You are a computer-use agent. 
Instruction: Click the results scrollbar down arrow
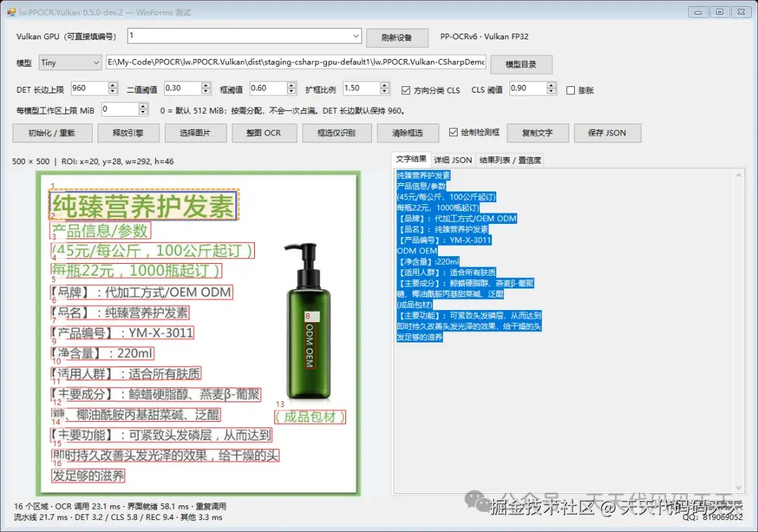point(738,488)
